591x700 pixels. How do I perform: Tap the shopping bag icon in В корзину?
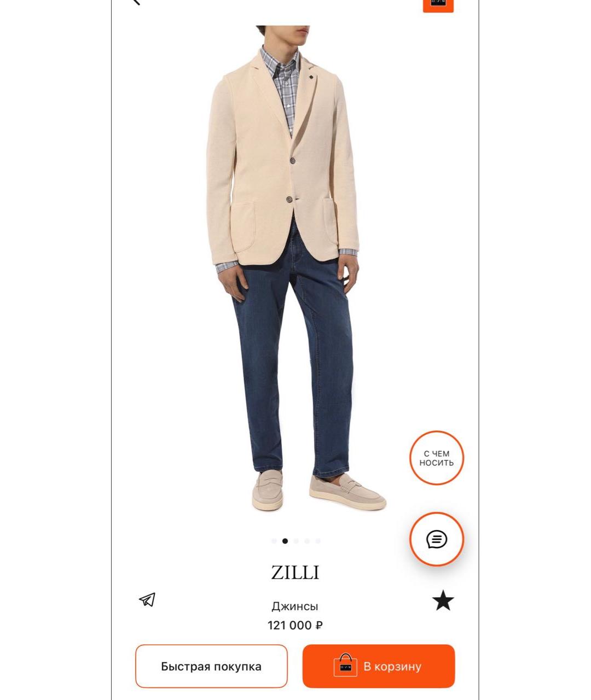coord(345,666)
